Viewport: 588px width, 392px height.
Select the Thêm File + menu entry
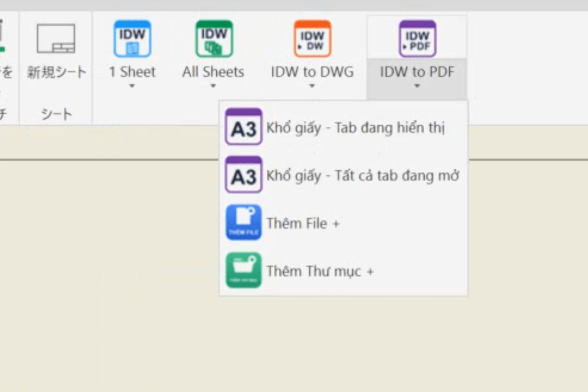pos(343,222)
